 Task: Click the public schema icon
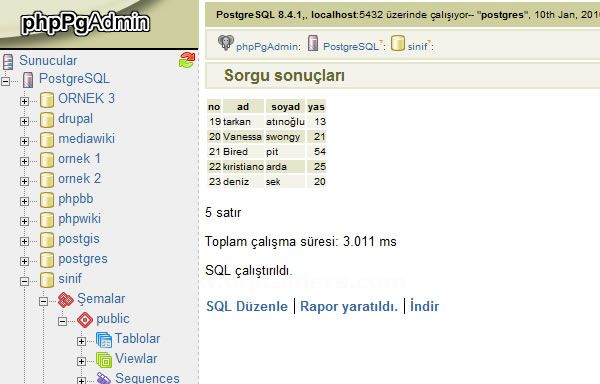point(85,320)
